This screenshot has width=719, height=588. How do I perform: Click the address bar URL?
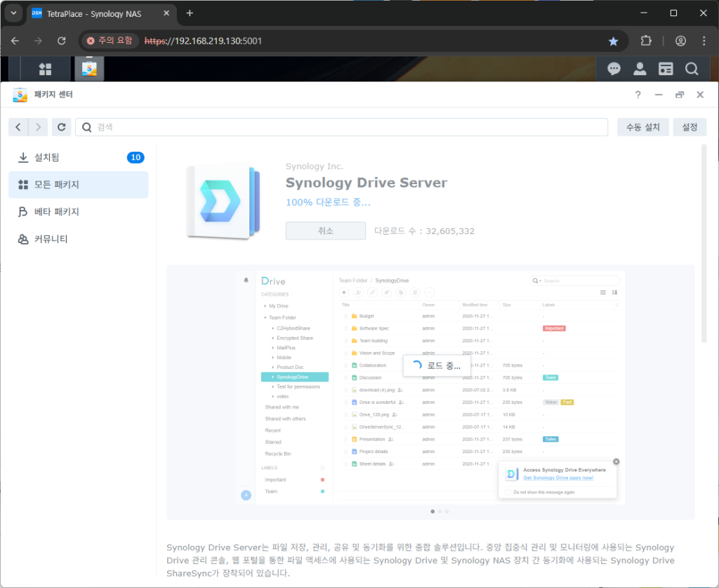(203, 41)
